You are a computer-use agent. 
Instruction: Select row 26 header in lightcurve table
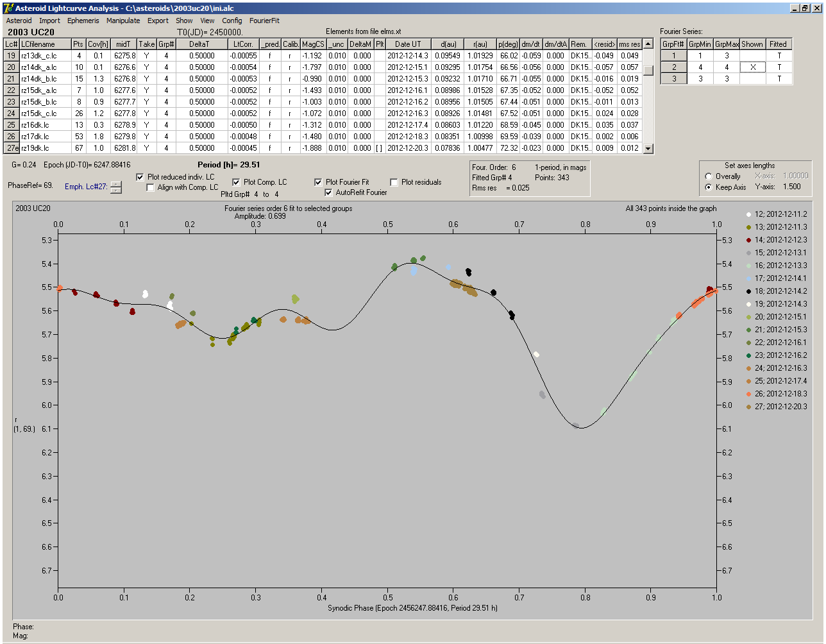click(12, 137)
